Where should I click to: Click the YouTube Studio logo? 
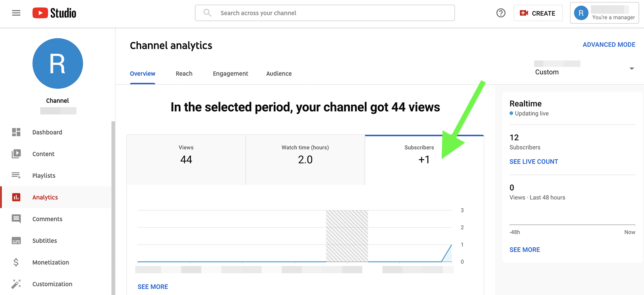click(x=54, y=13)
